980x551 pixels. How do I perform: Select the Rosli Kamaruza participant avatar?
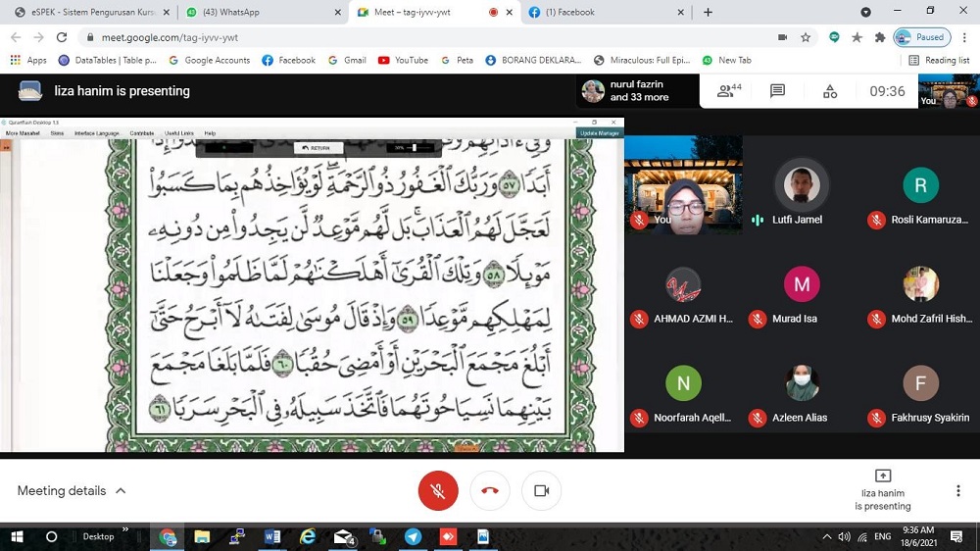coord(920,185)
